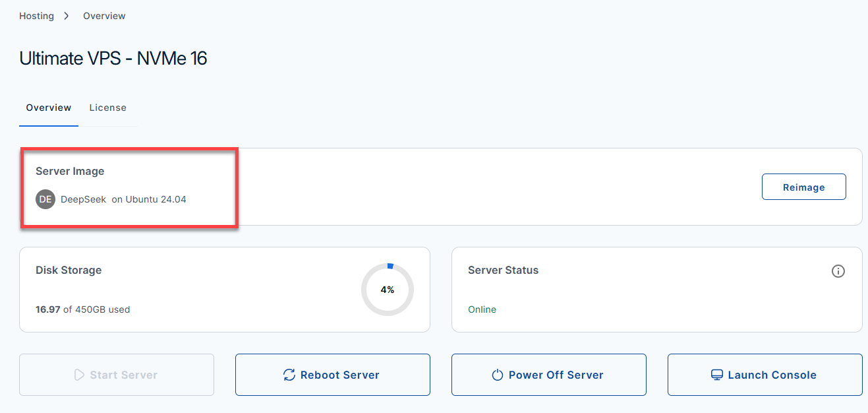
Task: Click the Reboot Server button
Action: click(x=333, y=375)
